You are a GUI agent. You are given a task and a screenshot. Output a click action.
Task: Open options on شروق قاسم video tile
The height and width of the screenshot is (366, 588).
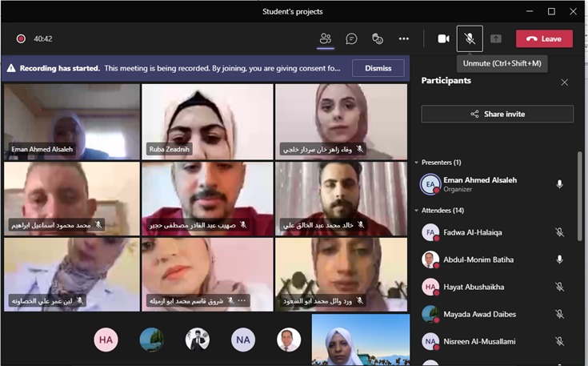tap(242, 301)
